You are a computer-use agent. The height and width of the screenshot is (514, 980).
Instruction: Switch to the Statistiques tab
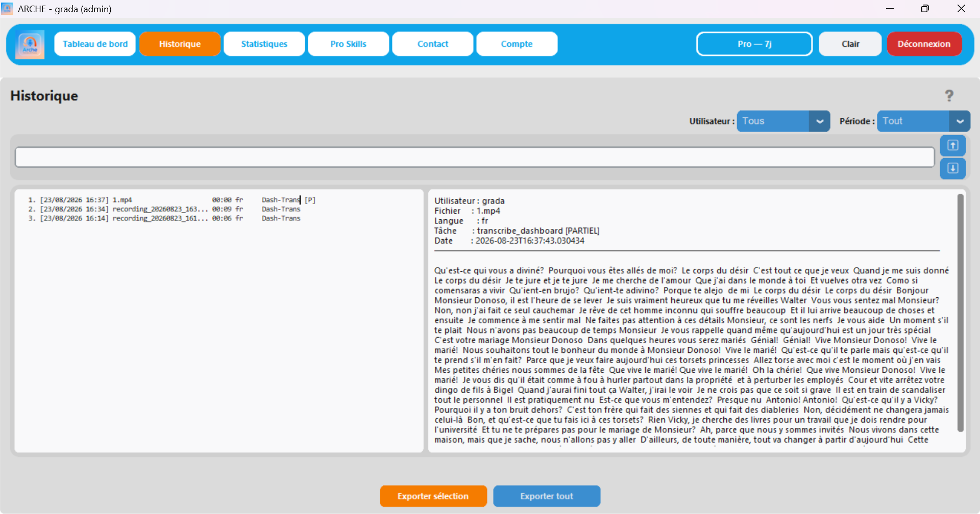(x=264, y=44)
